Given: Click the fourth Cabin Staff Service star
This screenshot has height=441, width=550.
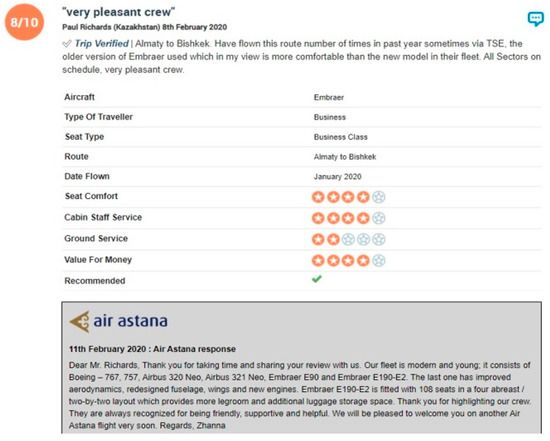Looking at the screenshot, I should pos(363,218).
